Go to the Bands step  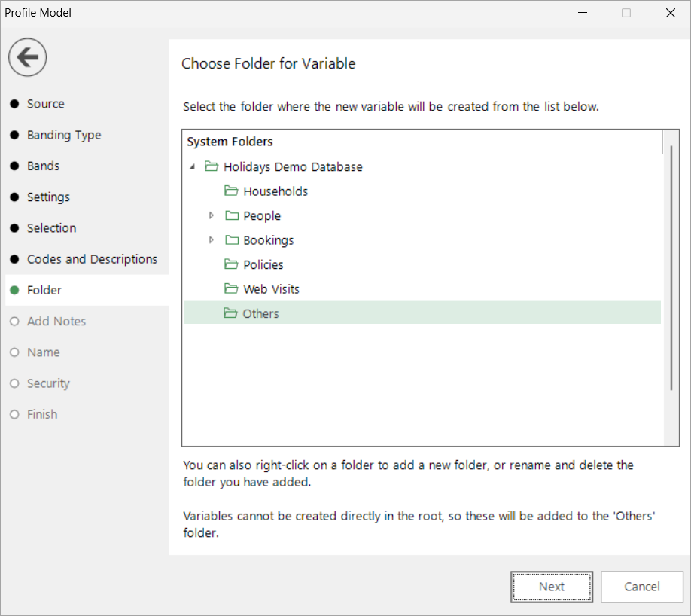point(43,166)
